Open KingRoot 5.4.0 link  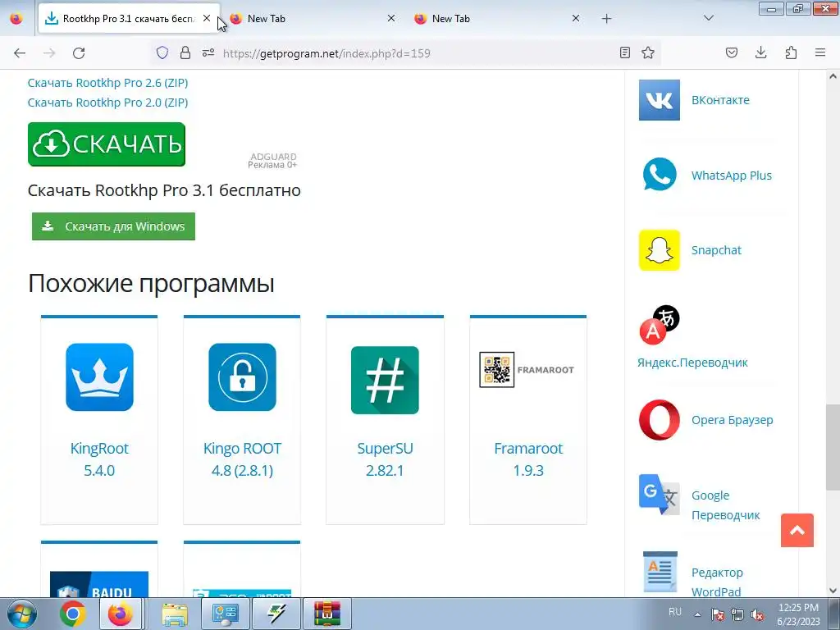pos(99,459)
